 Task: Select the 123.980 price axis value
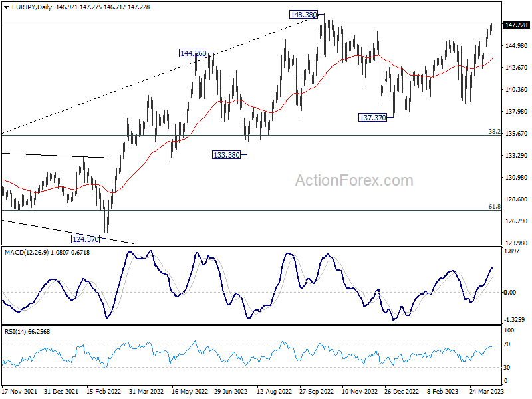pyautogui.click(x=517, y=243)
